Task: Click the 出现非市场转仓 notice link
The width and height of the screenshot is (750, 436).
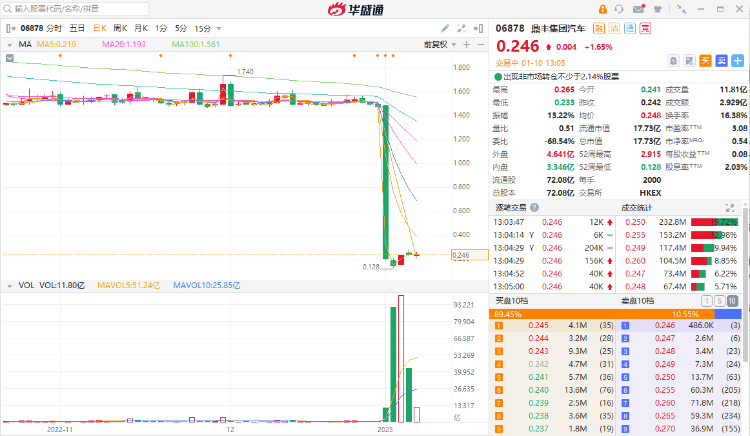Action: (561, 76)
